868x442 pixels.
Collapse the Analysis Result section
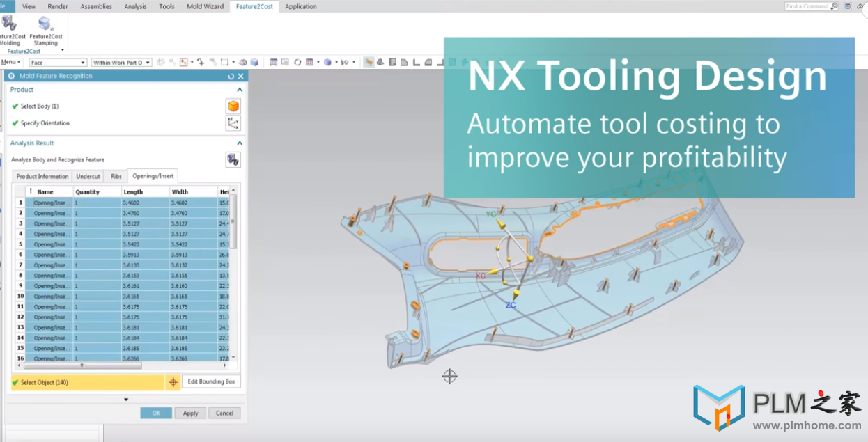240,143
